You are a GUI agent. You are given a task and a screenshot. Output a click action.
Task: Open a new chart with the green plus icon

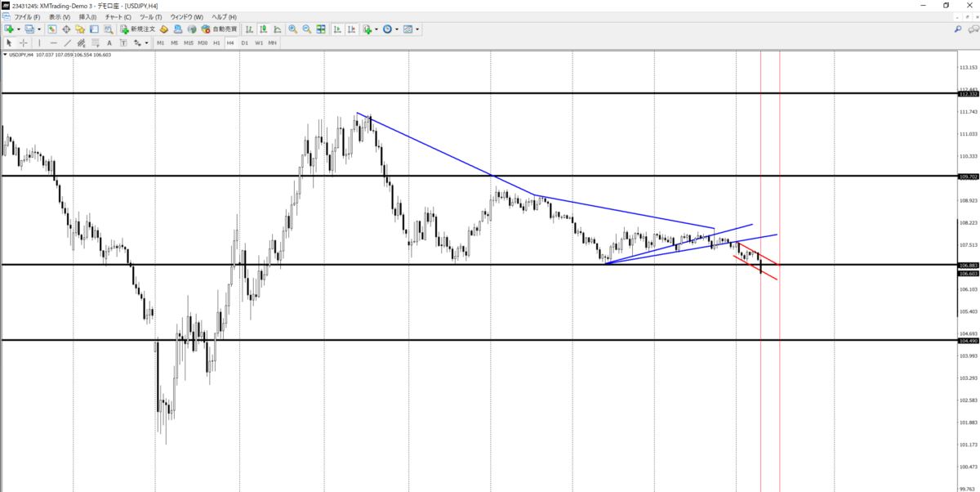(8, 29)
